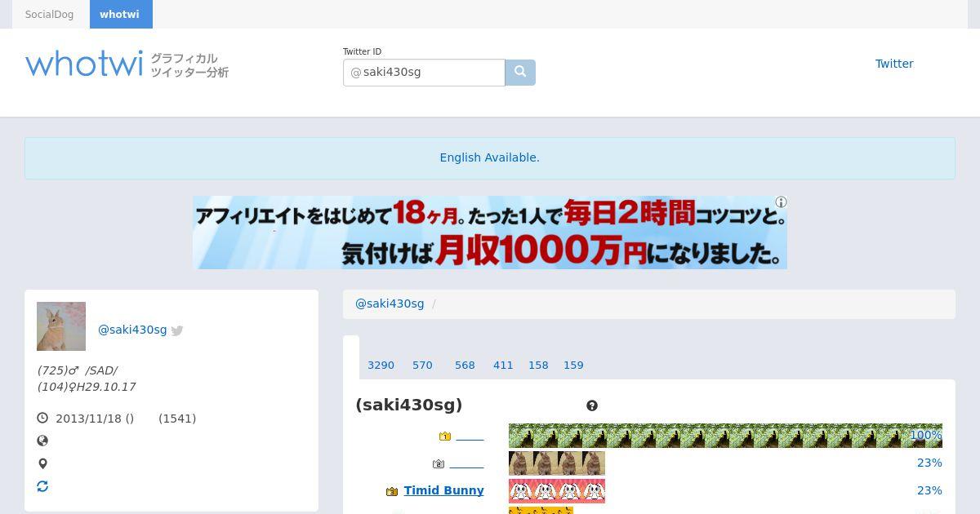Image resolution: width=980 pixels, height=514 pixels.
Task: Click the English Available notice
Action: click(489, 157)
